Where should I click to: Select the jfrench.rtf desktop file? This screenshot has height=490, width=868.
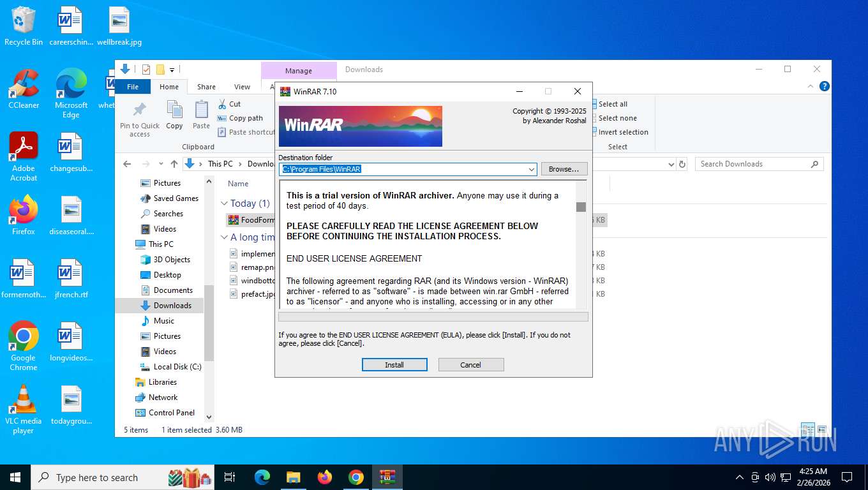click(71, 279)
